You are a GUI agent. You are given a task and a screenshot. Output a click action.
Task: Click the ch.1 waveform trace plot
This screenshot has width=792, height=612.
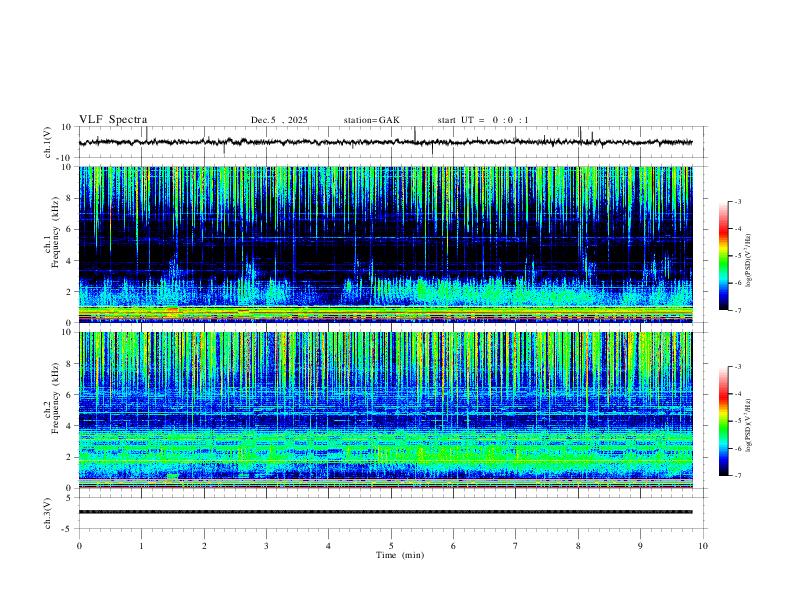(385, 142)
